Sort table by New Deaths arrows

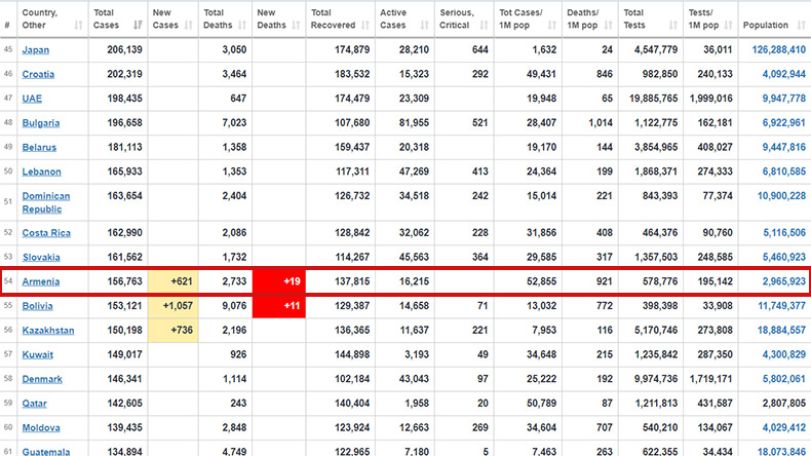coord(296,25)
